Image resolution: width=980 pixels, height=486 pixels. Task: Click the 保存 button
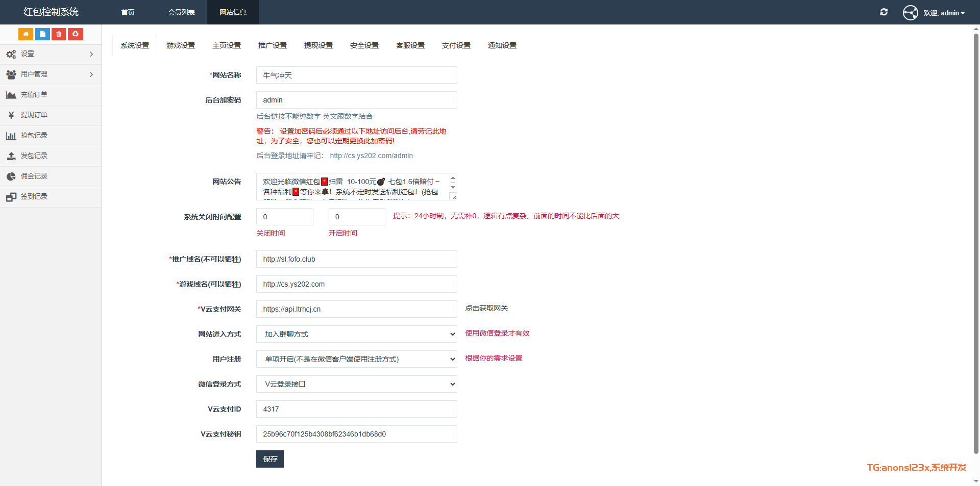[x=269, y=459]
